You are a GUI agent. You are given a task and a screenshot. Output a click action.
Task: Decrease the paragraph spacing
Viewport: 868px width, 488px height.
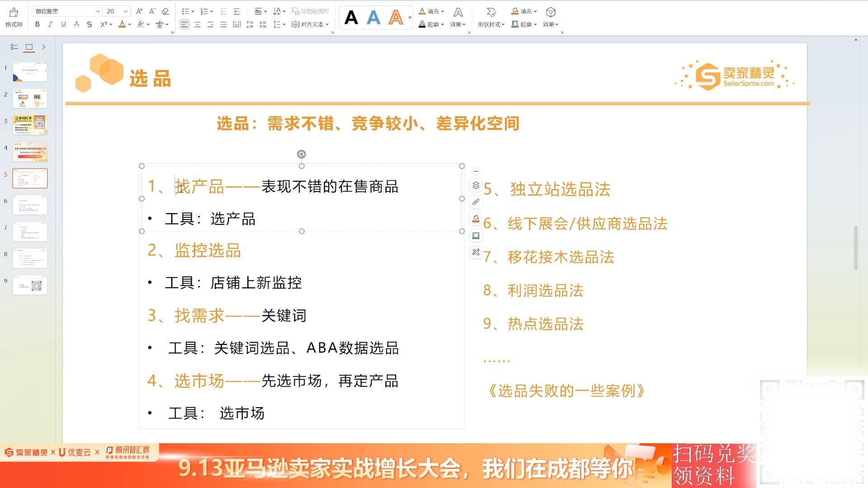pos(263,24)
